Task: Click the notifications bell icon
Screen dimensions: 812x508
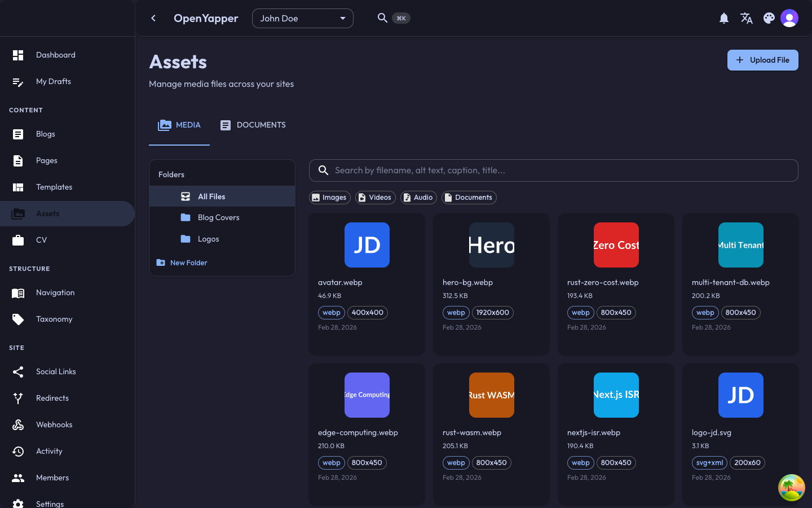Action: click(x=724, y=19)
